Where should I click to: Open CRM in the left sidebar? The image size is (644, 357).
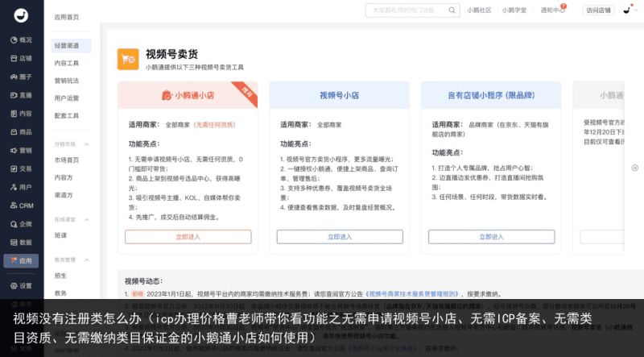[x=21, y=205]
